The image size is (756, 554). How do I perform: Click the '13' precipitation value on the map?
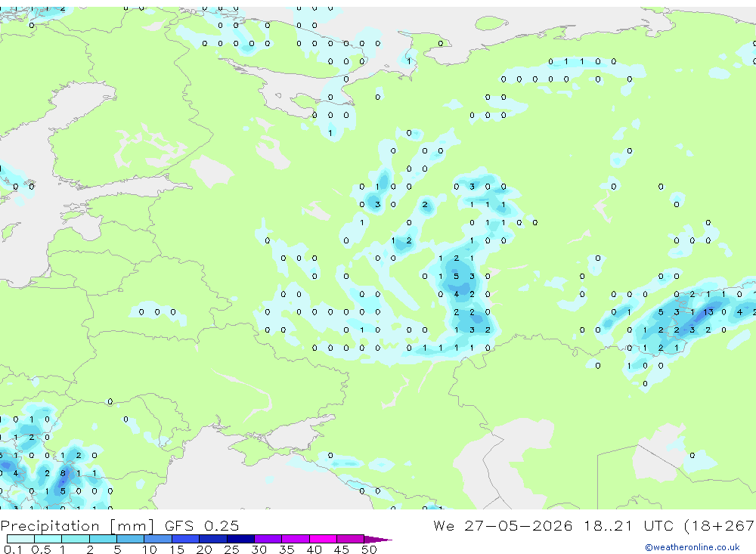[x=708, y=312]
